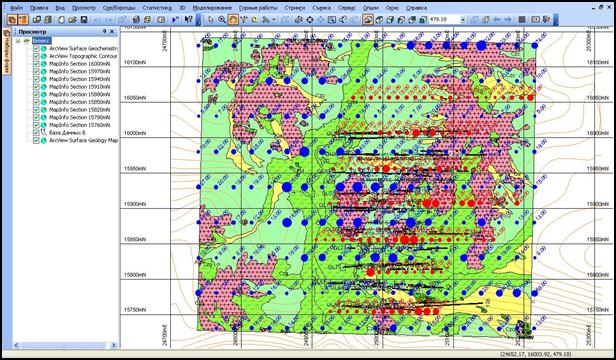616x360 pixels.
Task: Open the Статистика menu
Action: point(157,7)
